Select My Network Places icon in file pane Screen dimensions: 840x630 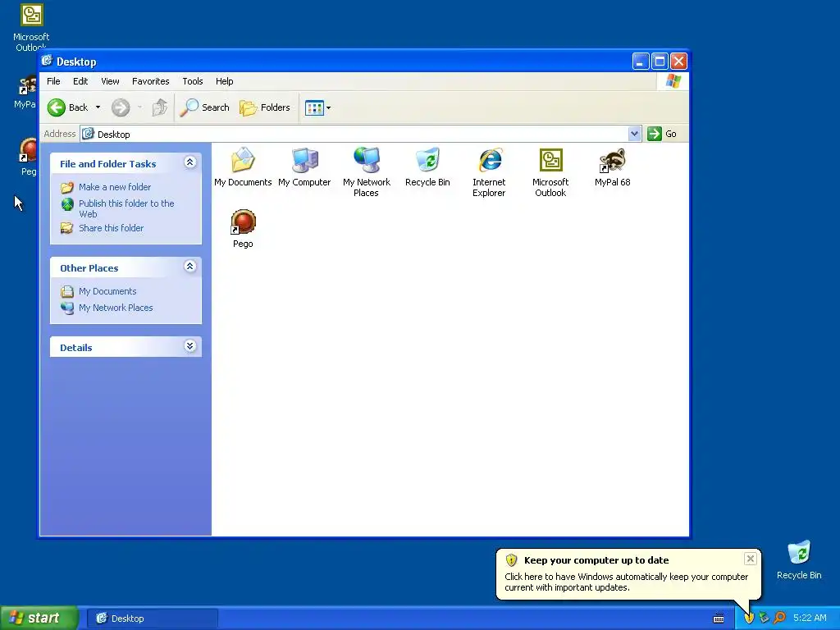tap(367, 160)
